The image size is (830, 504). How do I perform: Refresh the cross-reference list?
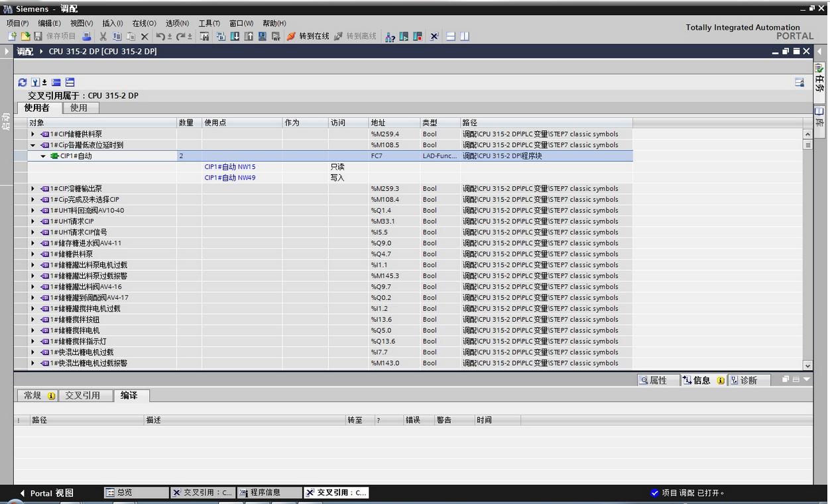(x=23, y=82)
